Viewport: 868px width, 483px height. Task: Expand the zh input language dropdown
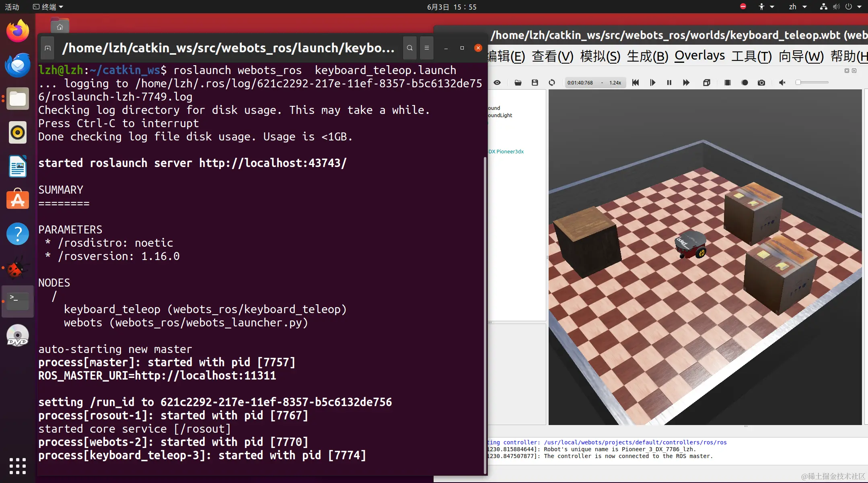(798, 7)
